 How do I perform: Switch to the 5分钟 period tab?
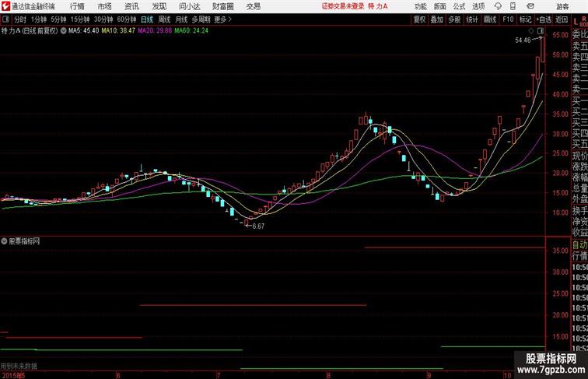(58, 19)
